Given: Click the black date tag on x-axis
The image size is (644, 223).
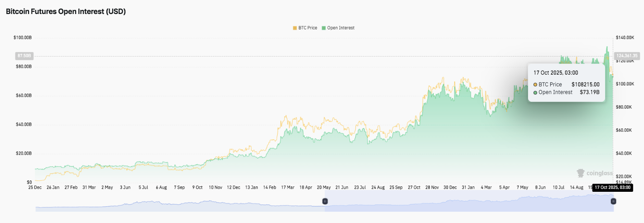Looking at the screenshot, I should pyautogui.click(x=612, y=187).
